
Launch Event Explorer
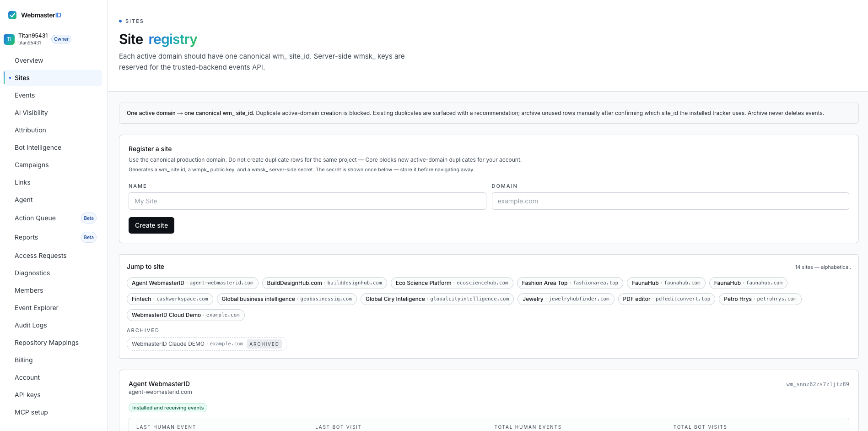[x=53, y=308]
